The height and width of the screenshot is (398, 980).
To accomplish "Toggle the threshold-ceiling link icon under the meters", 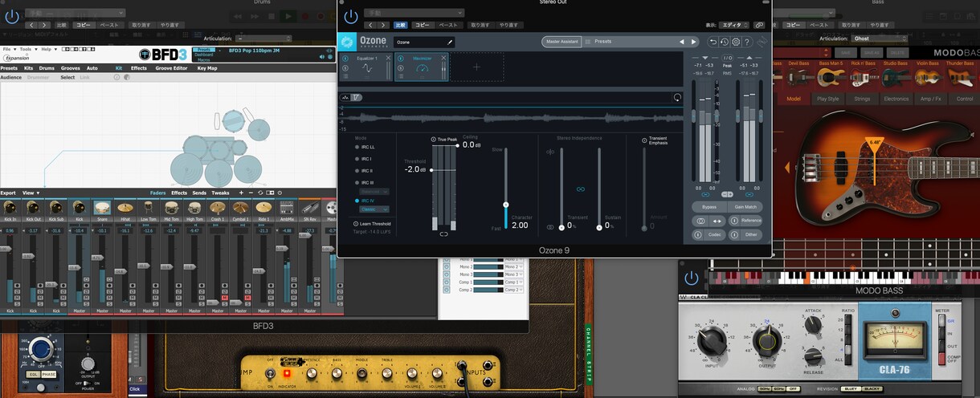I will coord(443,234).
